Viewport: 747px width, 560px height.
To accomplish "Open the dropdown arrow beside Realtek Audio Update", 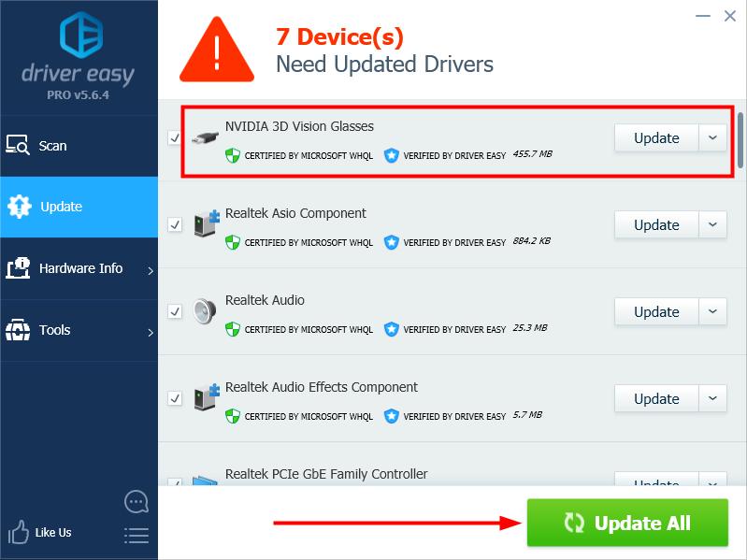I will click(x=712, y=311).
